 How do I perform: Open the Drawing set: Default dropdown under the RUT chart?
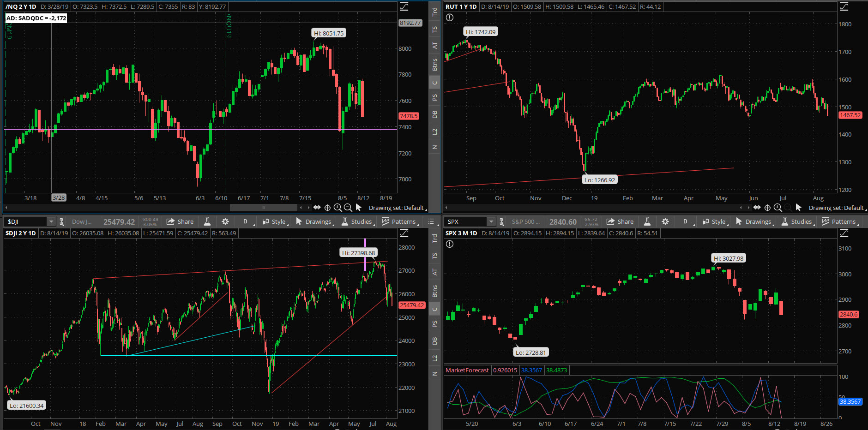[x=838, y=208]
